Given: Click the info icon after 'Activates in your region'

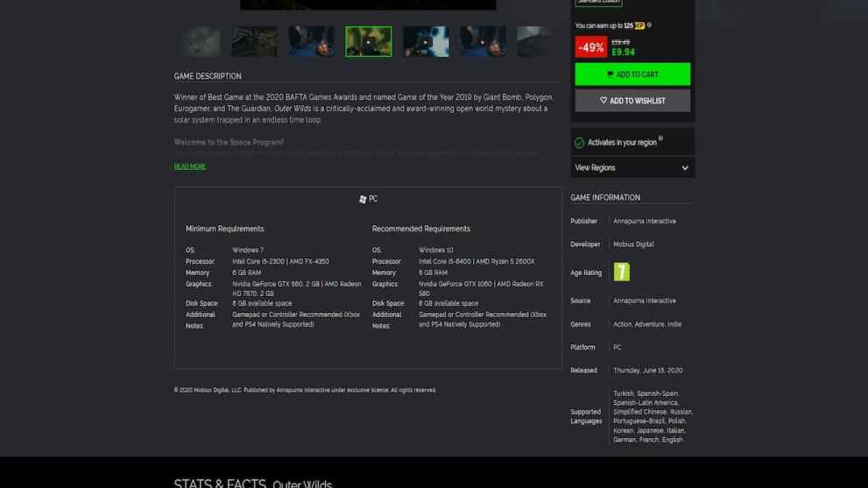Looking at the screenshot, I should click(660, 138).
